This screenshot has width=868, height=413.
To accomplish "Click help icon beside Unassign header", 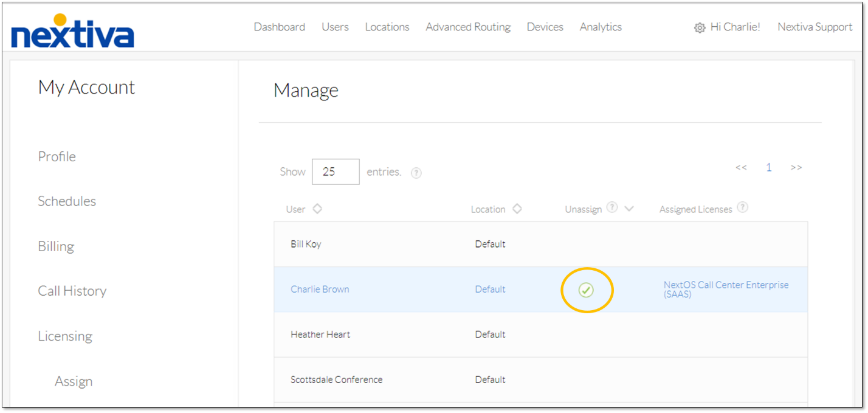I will (612, 207).
